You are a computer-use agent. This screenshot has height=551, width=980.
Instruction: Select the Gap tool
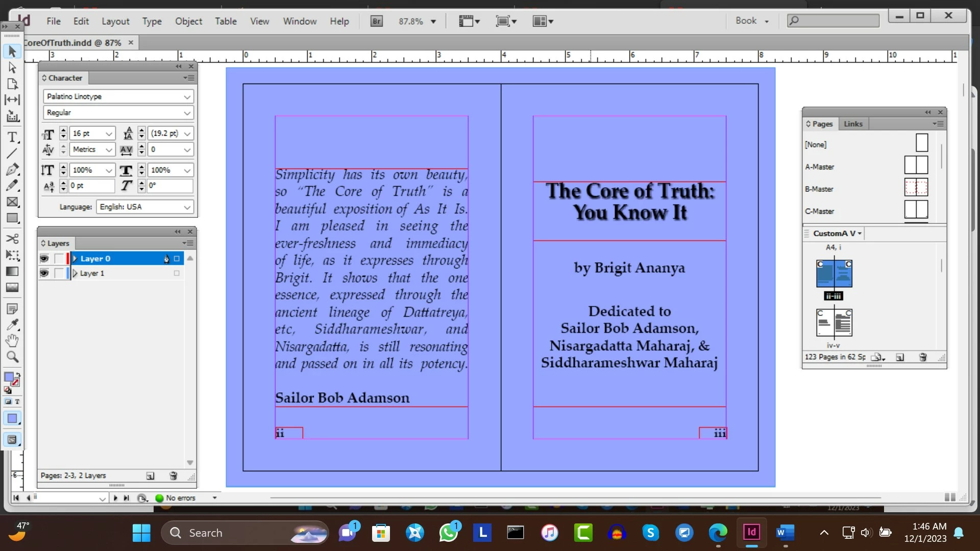[12, 99]
